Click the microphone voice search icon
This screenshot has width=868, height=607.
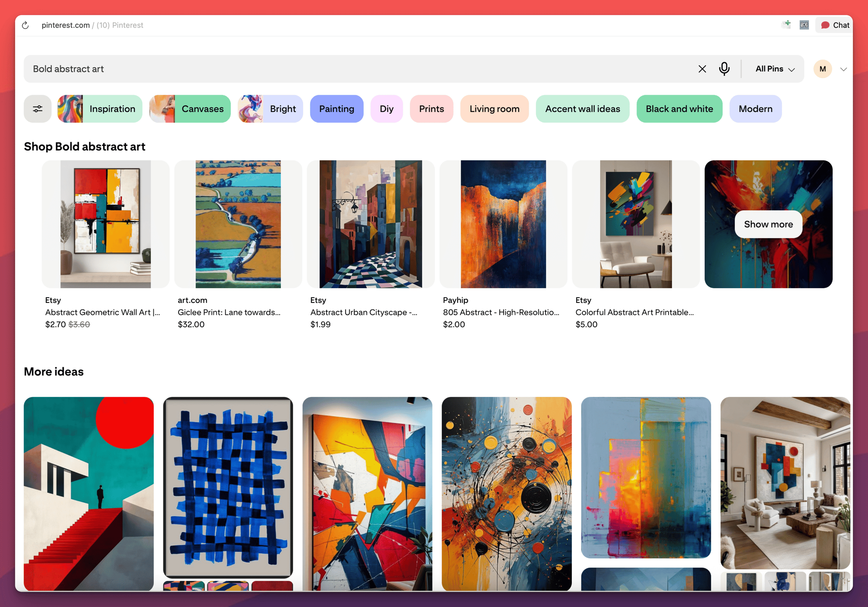(724, 69)
